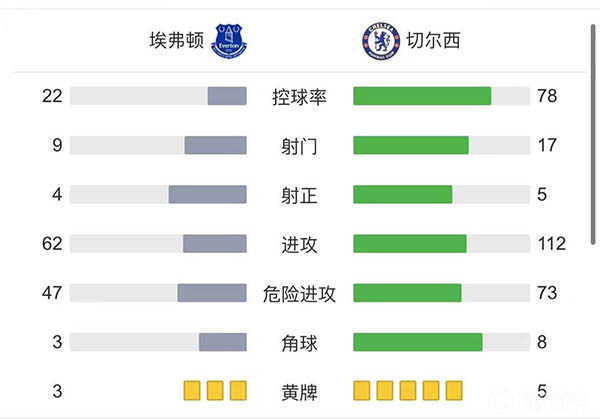Click Chelsea's leftmost yellow card icon
Image resolution: width=600 pixels, height=419 pixels.
pos(362,390)
